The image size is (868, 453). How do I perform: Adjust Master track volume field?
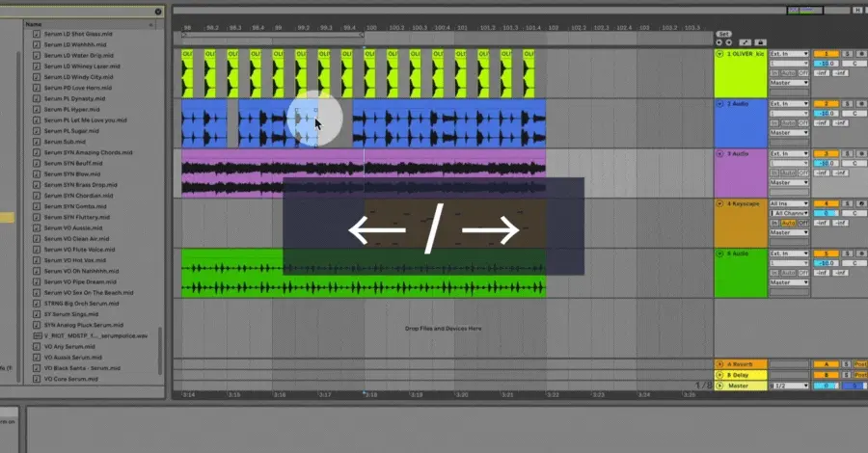click(x=826, y=386)
